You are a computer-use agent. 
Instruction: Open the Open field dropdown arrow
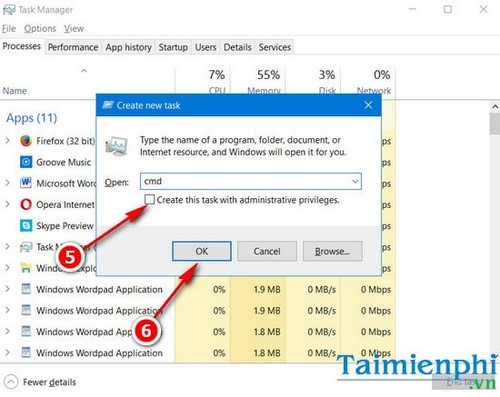coord(355,181)
